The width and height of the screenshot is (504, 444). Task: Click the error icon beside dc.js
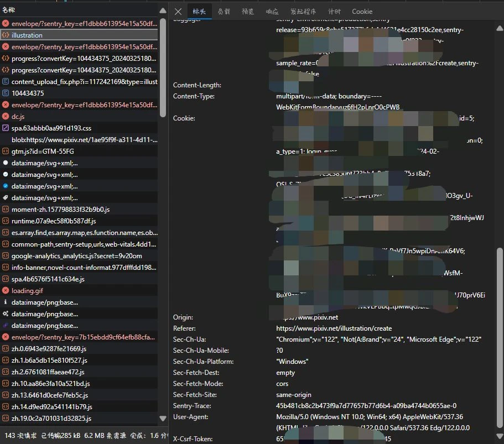(x=6, y=116)
